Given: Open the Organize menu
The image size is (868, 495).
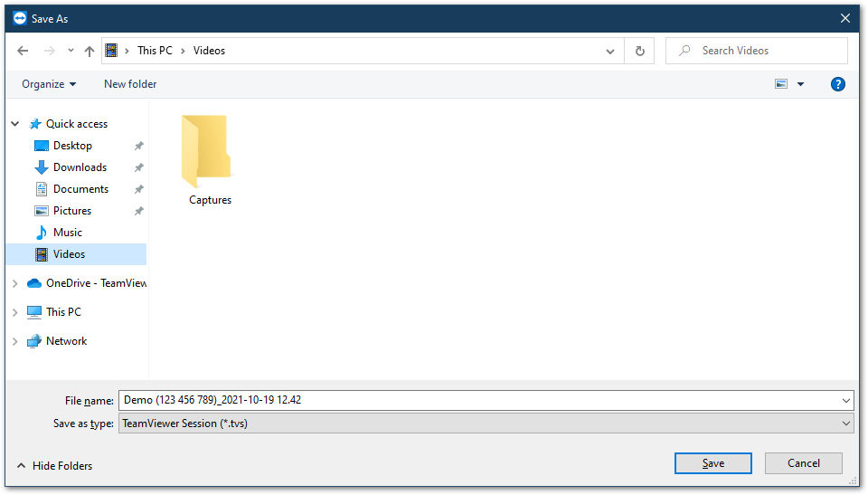Looking at the screenshot, I should [49, 84].
